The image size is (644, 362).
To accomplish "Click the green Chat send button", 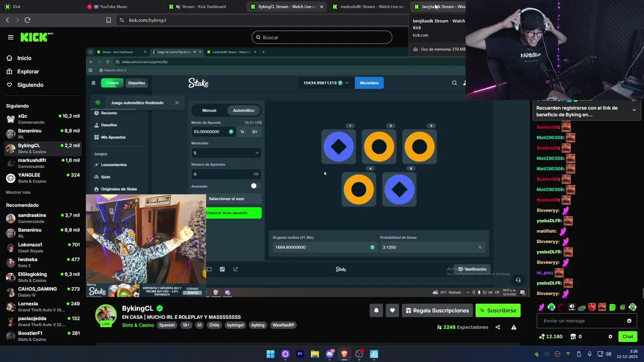I will click(628, 336).
